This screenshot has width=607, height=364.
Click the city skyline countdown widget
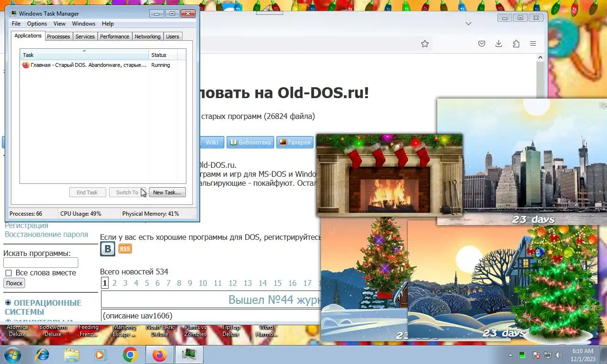[x=522, y=161]
